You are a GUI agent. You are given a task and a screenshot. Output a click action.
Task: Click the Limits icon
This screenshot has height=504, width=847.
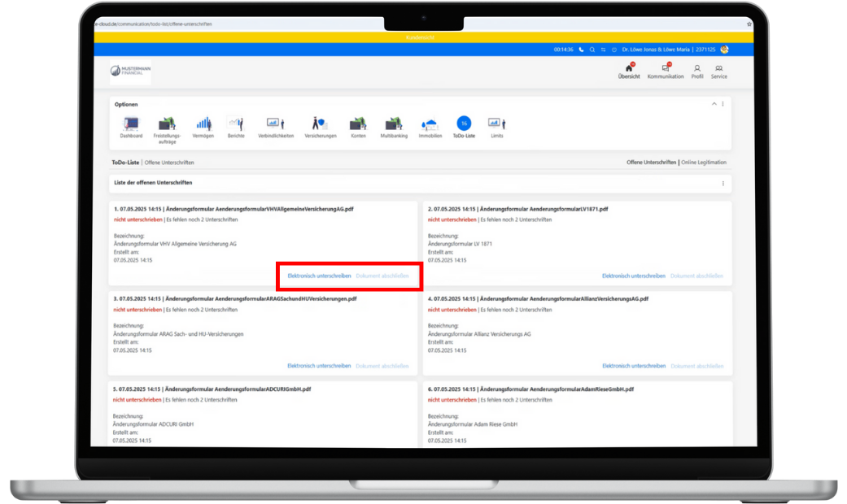[x=496, y=124]
